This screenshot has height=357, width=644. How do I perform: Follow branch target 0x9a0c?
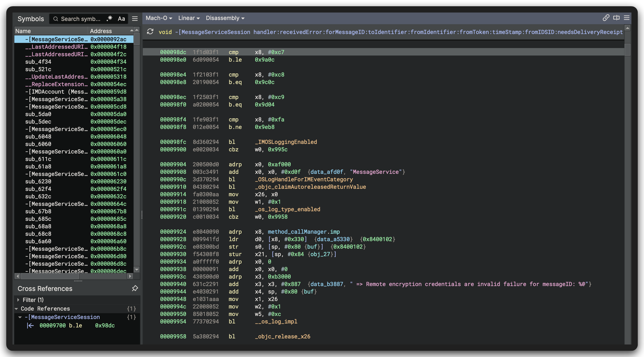[265, 60]
